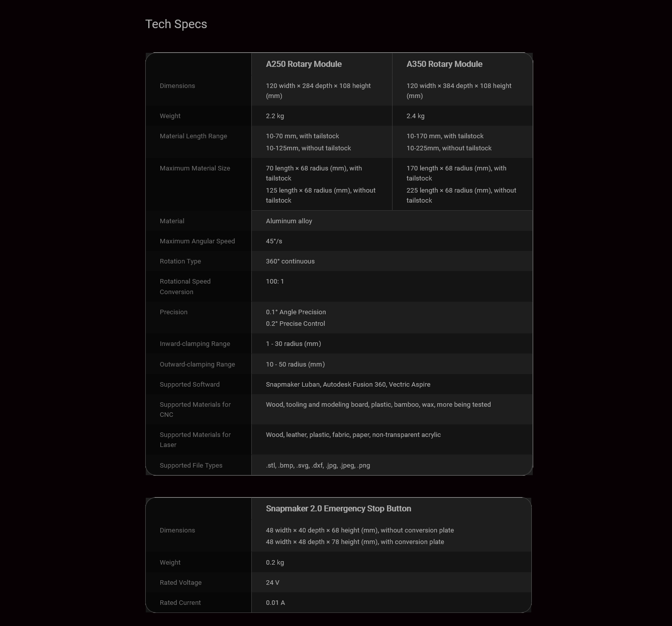Click '70 length × 68 radius (mm), with tailstock'
Image resolution: width=672 pixels, height=626 pixels.
(x=314, y=173)
